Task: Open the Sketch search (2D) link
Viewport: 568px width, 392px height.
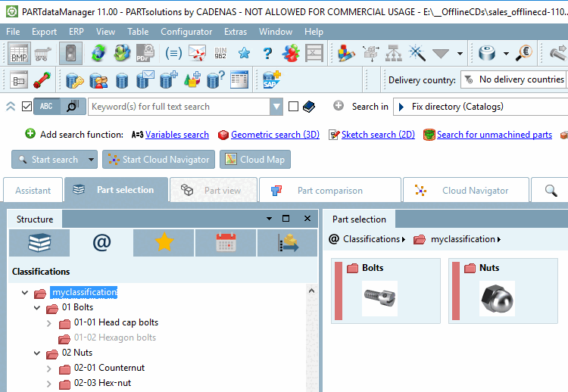Action: [378, 135]
